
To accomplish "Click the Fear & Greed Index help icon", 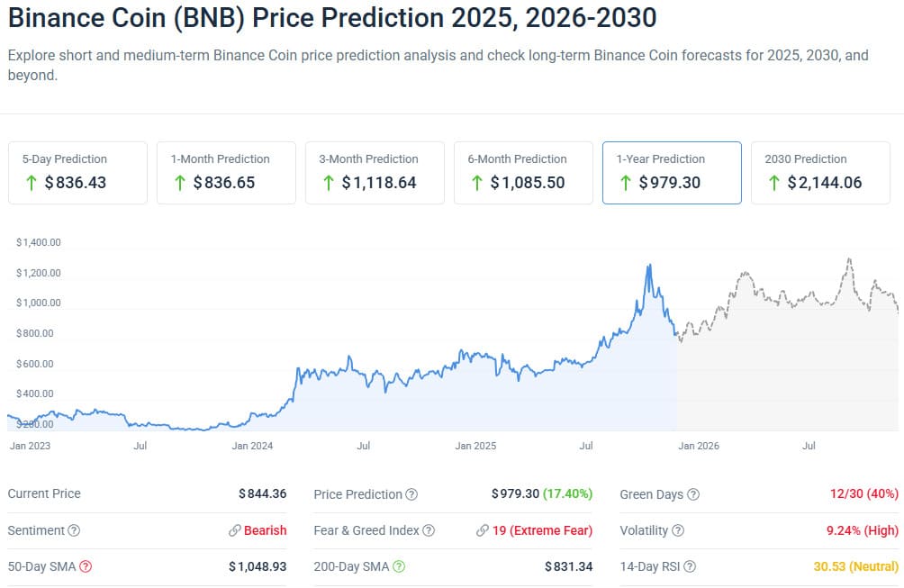I will [429, 531].
